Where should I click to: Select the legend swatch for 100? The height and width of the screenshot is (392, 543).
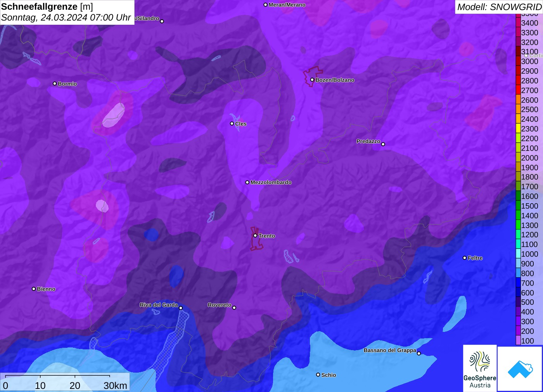[518, 340]
